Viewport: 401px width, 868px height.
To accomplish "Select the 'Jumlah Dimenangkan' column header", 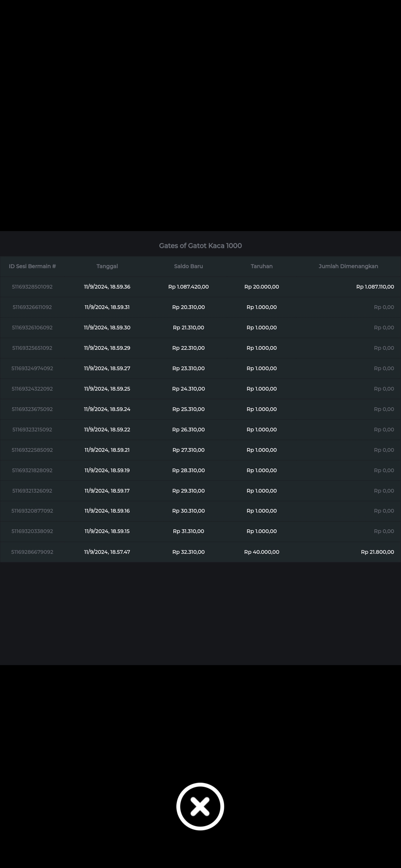I will click(348, 266).
